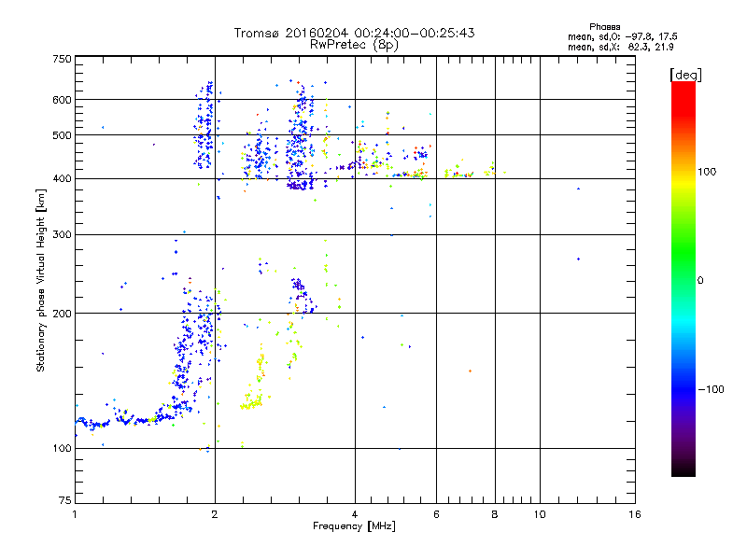The image size is (747, 560).
Task: Click the y-axis tick label "750"
Action: (62, 59)
